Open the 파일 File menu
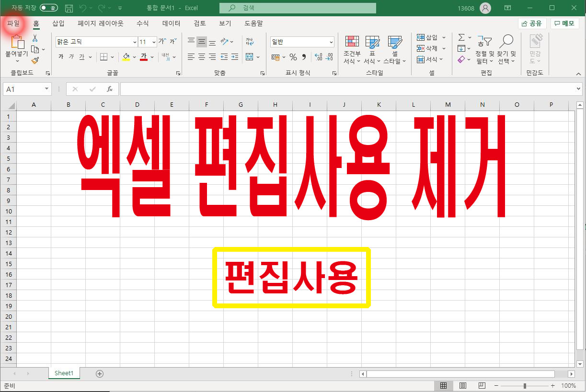Viewport: 586px width, 392px height. [x=13, y=23]
